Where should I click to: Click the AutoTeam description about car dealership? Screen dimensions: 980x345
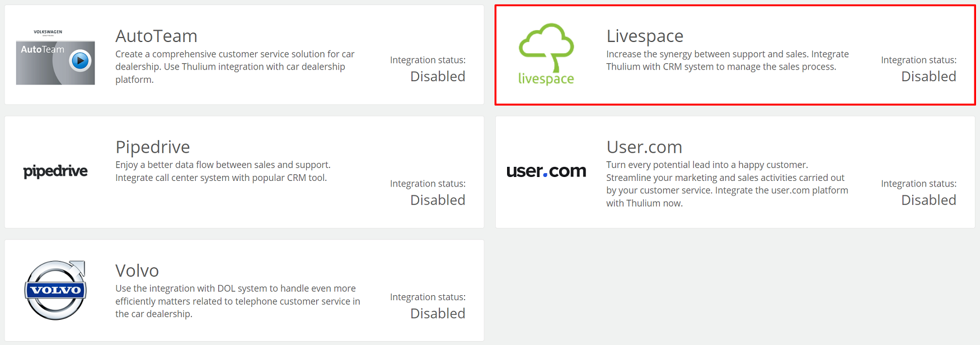tap(235, 67)
